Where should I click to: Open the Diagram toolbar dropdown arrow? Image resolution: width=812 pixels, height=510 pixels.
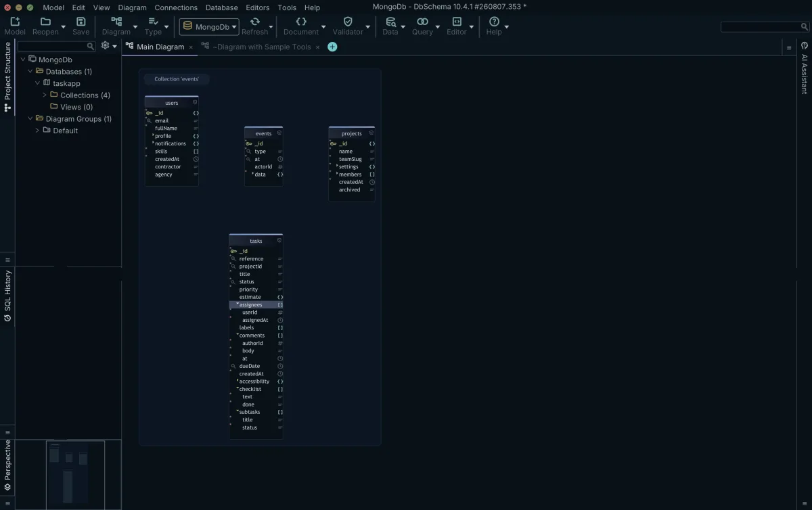135,27
